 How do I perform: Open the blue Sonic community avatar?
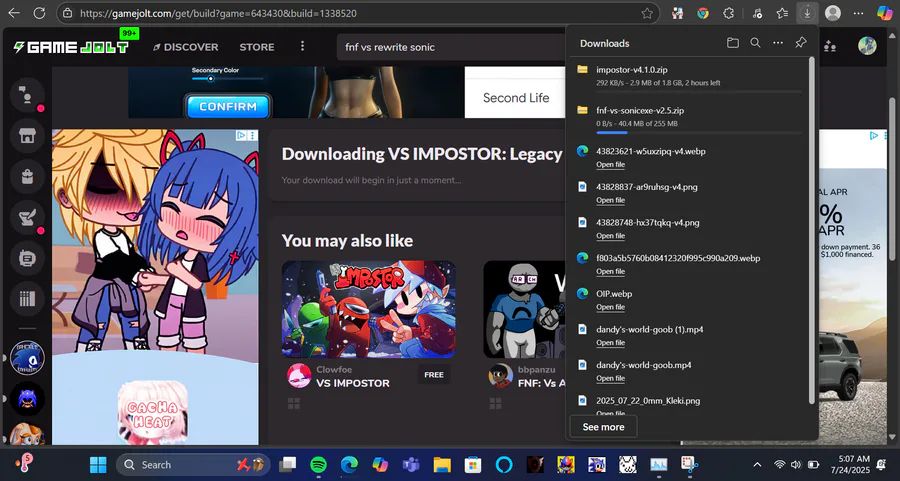(27, 358)
